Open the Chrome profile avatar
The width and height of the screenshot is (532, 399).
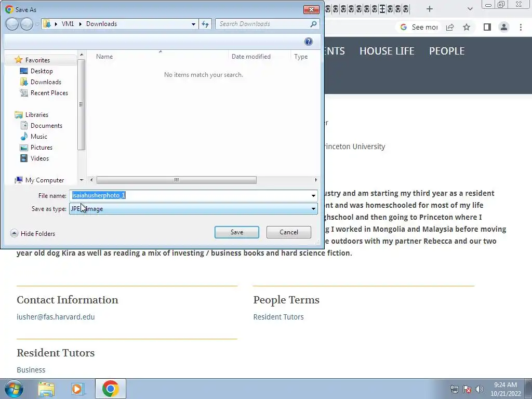504,27
